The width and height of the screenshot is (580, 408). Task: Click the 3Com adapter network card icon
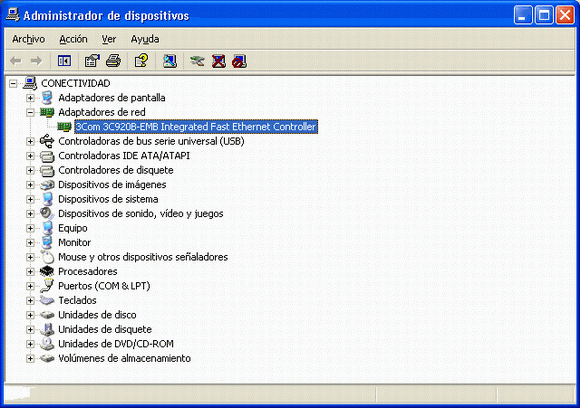tap(64, 127)
